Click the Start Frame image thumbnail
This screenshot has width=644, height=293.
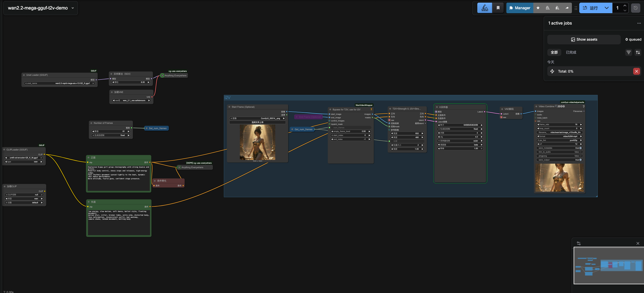point(257,142)
